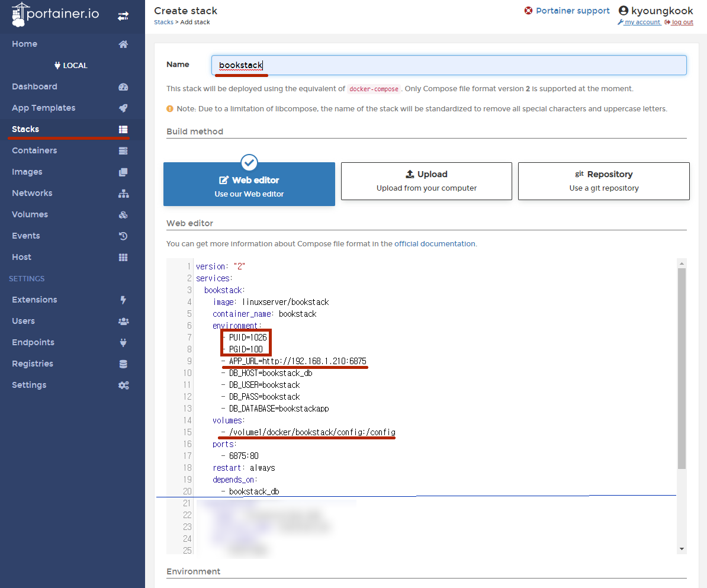Click the Settings gears icon

click(x=123, y=385)
